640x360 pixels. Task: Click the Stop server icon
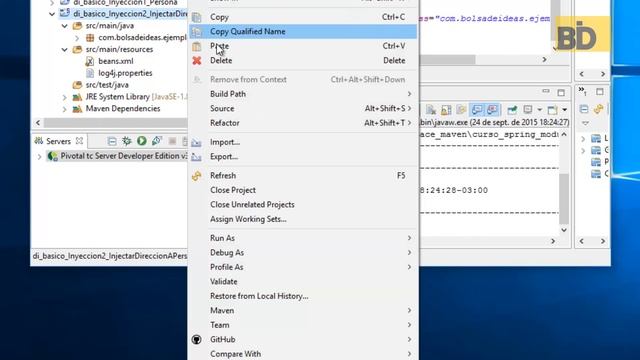pos(172,141)
